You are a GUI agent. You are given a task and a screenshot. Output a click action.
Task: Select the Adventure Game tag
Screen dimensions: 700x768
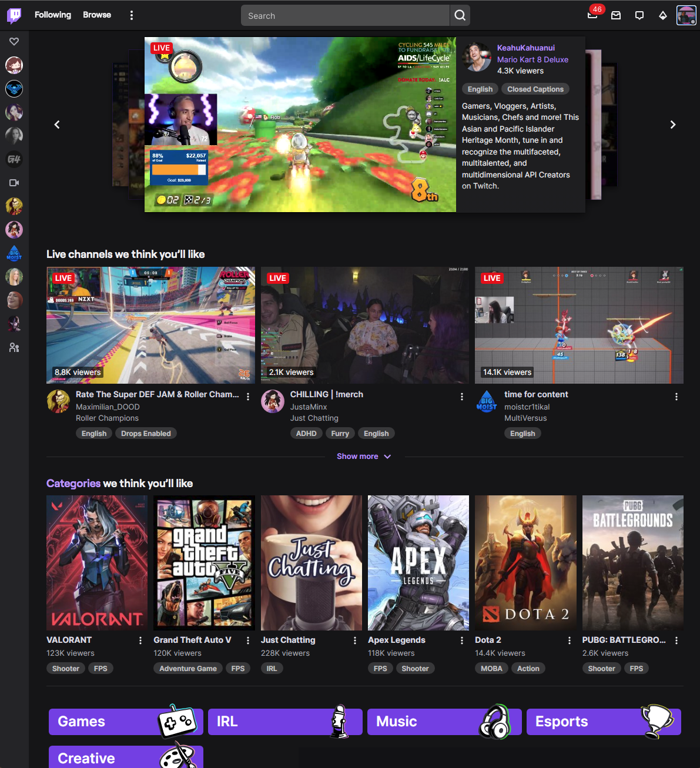[188, 669]
